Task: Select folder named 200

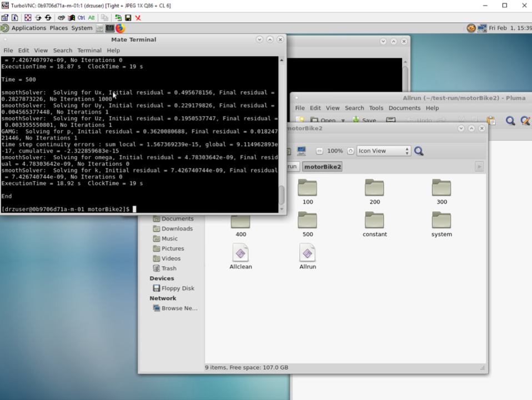Action: click(375, 192)
